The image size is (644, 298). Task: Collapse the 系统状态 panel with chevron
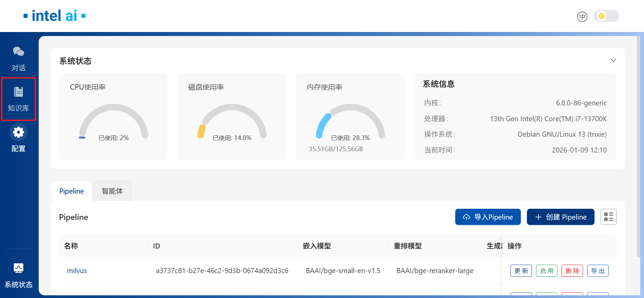613,61
